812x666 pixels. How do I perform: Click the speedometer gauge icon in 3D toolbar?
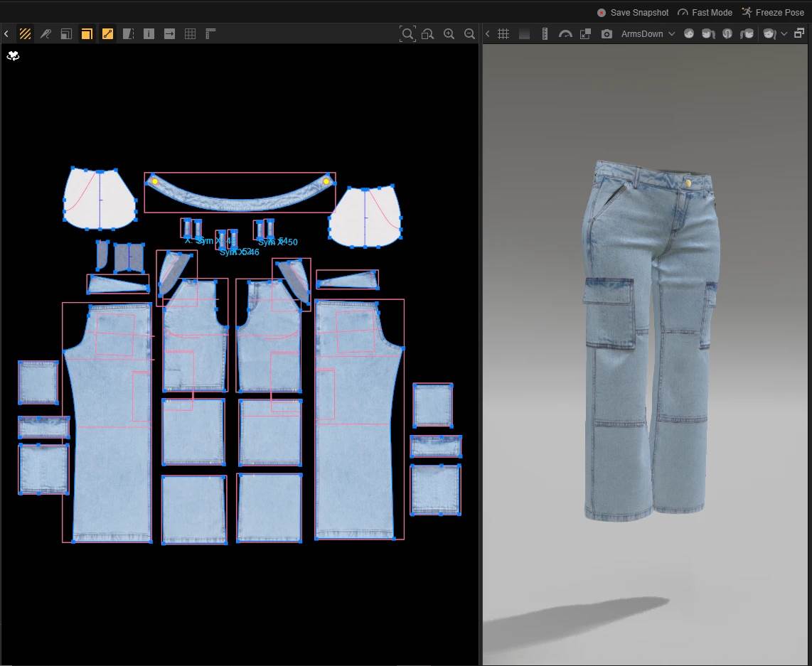tap(565, 34)
